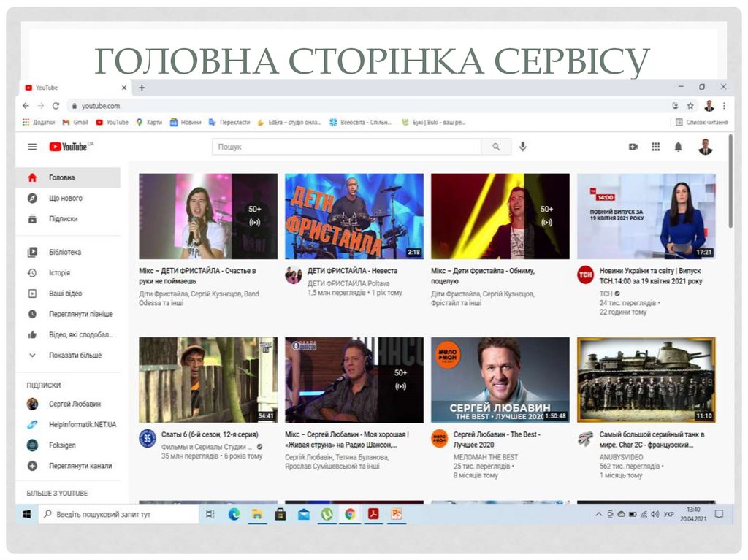Click the microphone voice search icon

click(x=523, y=147)
